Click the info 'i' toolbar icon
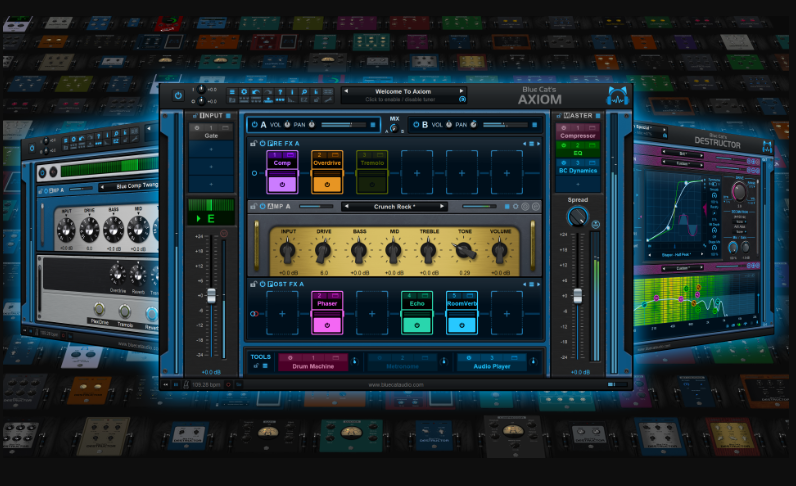 tap(292, 92)
